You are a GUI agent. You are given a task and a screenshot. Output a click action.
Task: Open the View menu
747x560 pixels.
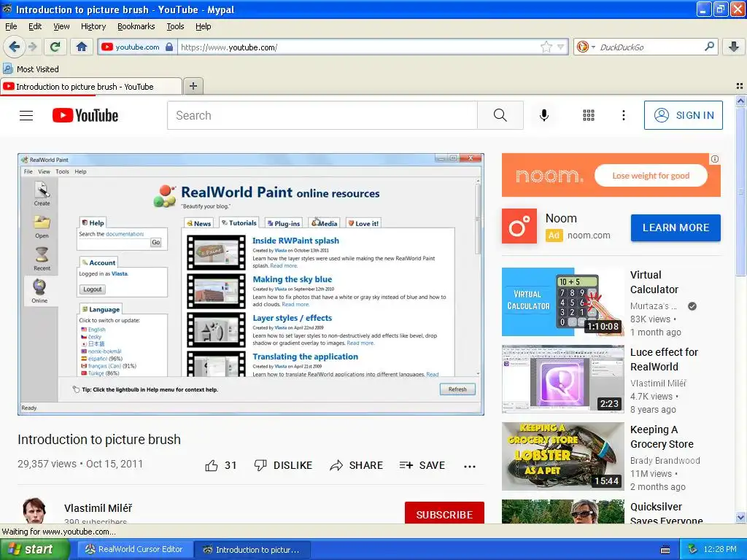[61, 26]
